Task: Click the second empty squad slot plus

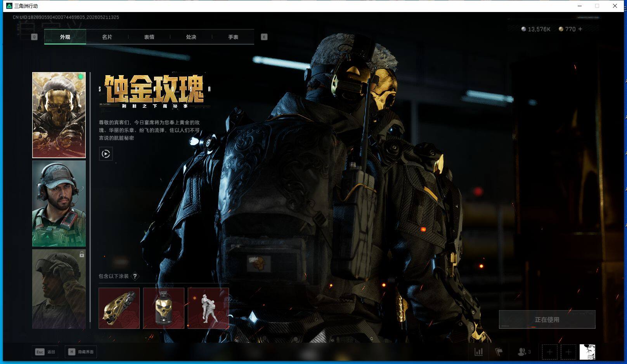Action: pyautogui.click(x=568, y=352)
